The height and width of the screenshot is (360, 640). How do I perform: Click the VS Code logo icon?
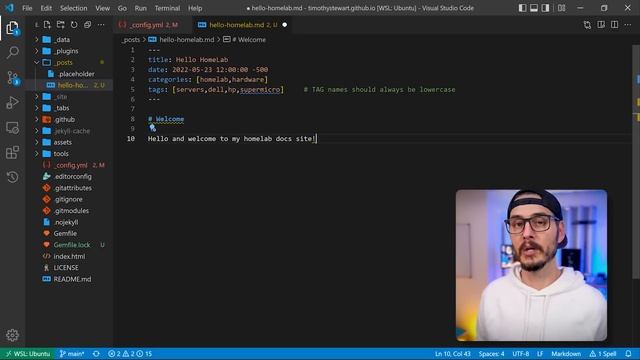tap(9, 8)
